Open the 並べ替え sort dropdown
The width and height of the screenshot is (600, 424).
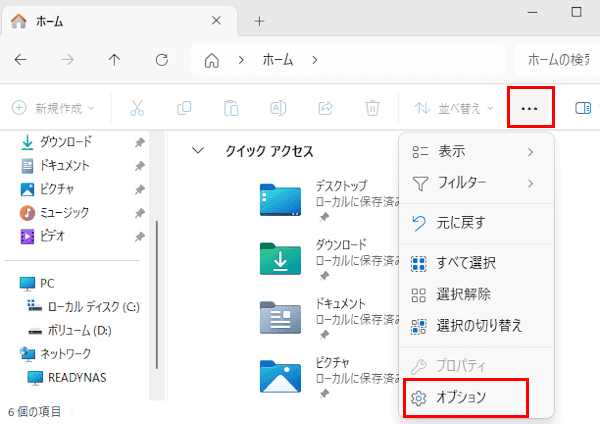(x=454, y=108)
